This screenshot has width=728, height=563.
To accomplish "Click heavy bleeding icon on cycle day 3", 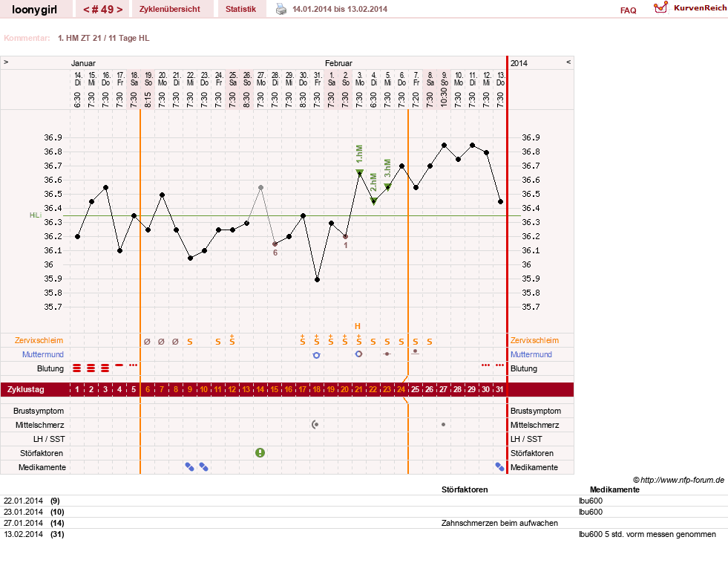I will (x=105, y=368).
